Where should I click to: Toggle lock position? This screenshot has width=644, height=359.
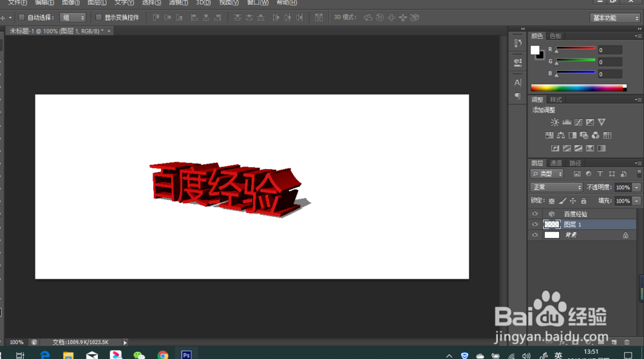573,201
